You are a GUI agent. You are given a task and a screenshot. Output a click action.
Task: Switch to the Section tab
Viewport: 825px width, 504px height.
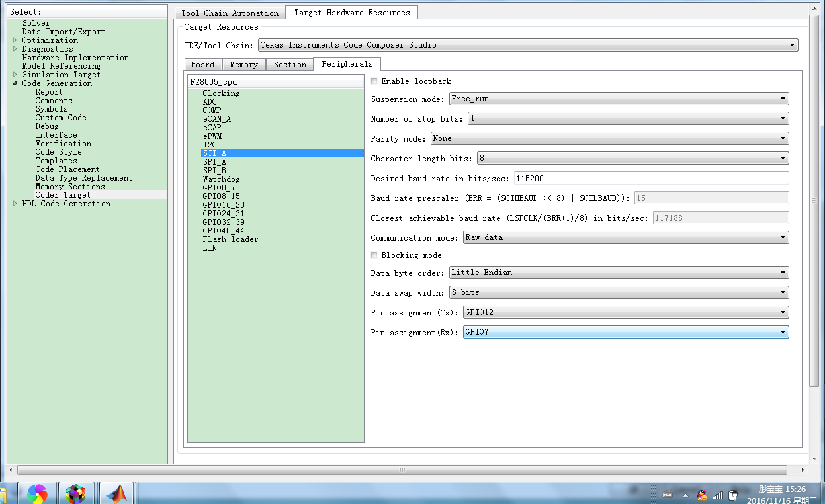tap(290, 64)
